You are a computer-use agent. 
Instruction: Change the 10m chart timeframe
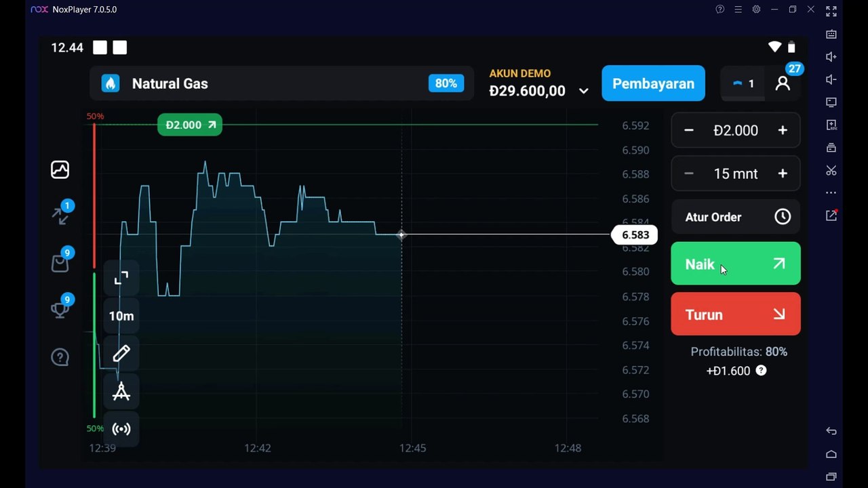(x=121, y=316)
